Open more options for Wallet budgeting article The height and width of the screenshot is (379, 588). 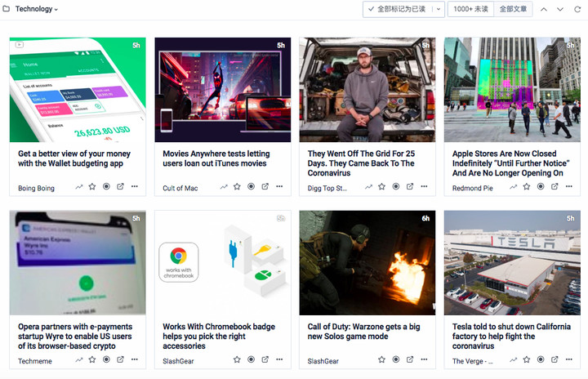(x=135, y=186)
